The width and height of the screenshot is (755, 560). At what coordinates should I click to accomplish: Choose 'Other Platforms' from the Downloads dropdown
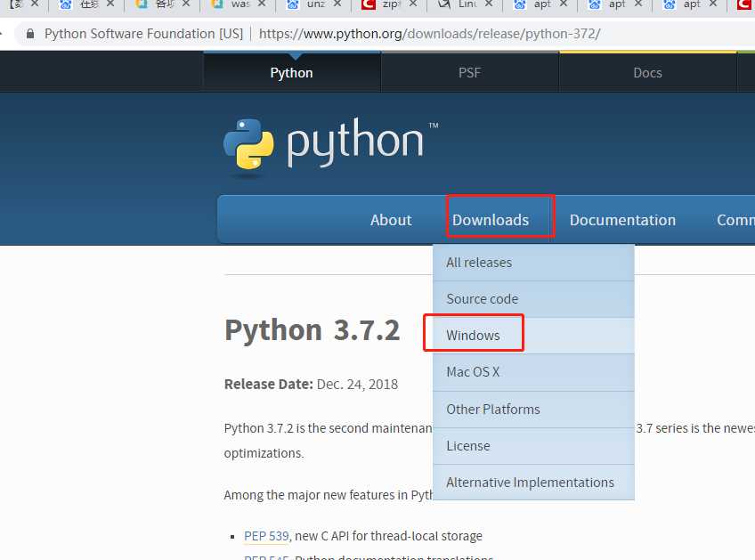click(x=533, y=410)
